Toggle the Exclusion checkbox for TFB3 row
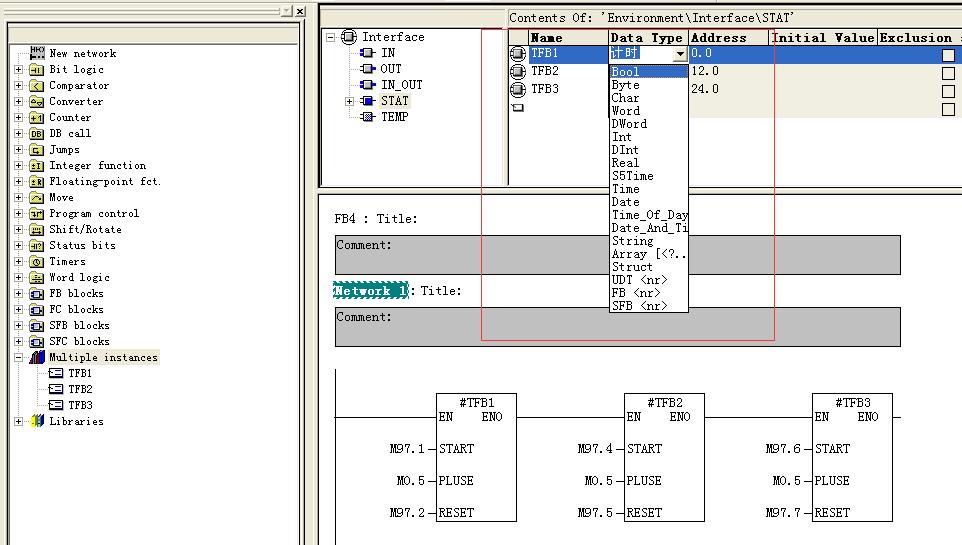This screenshot has height=545, width=962. [948, 91]
